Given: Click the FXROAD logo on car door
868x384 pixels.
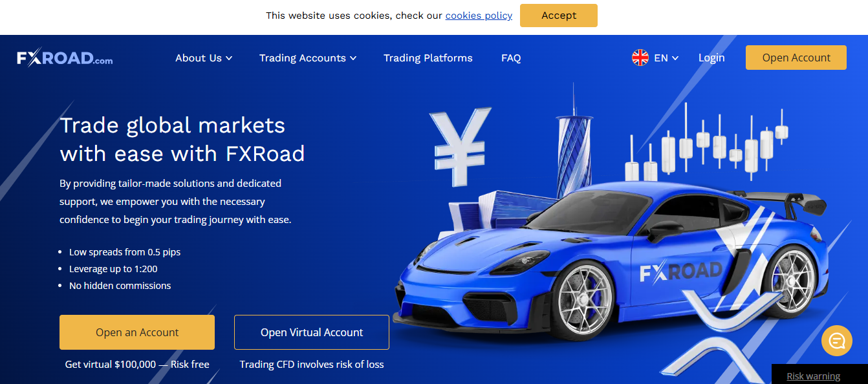Looking at the screenshot, I should 681,272.
